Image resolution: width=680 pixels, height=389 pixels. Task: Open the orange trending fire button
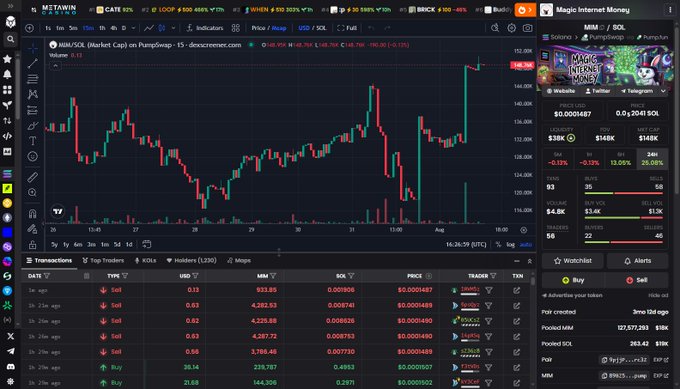525,10
